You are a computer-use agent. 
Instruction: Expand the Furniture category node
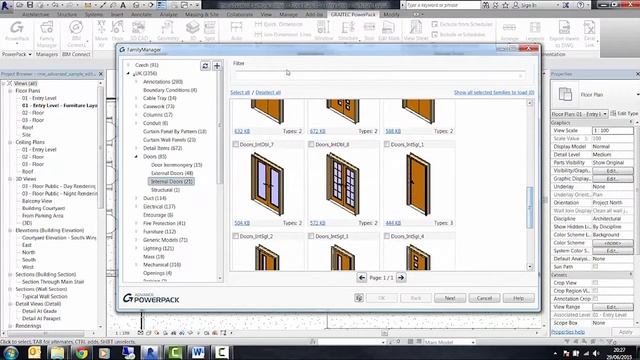pyautogui.click(x=136, y=231)
